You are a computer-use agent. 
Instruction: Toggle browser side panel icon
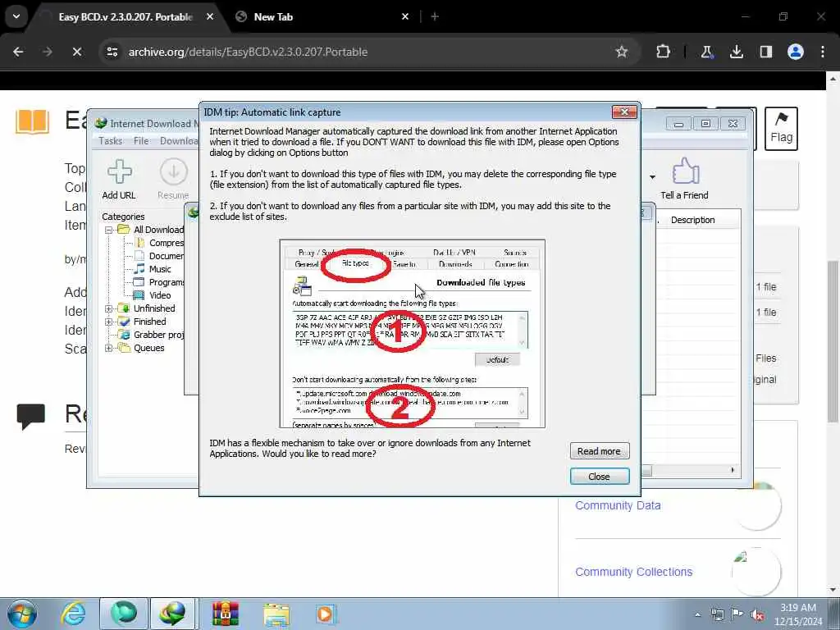pyautogui.click(x=766, y=52)
